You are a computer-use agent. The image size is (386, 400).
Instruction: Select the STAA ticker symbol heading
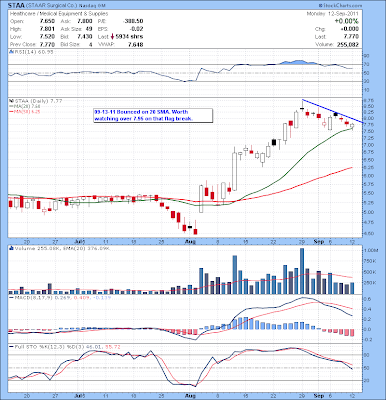pos(16,6)
